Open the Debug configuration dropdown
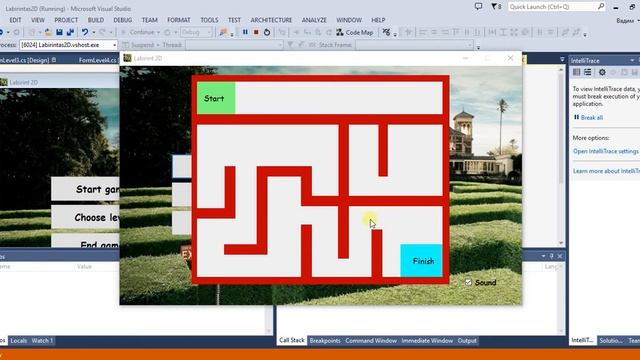640x360 pixels. (196, 32)
